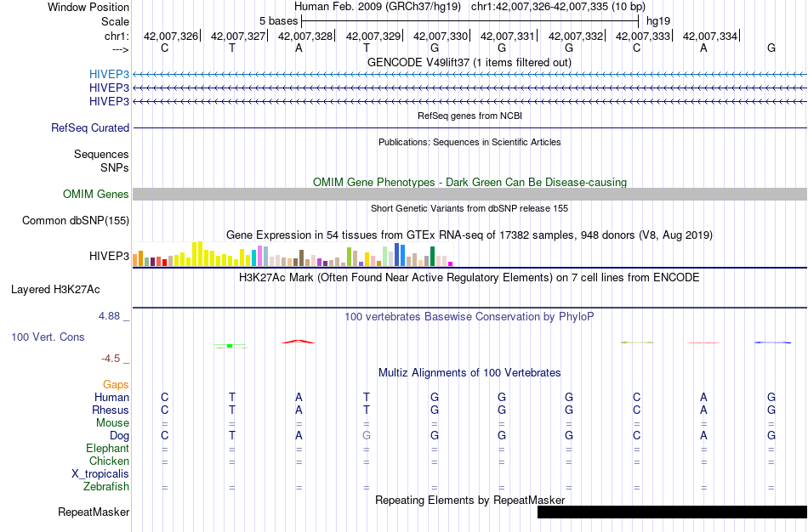
Task: Click the Rhesus species label
Action: pyautogui.click(x=111, y=410)
